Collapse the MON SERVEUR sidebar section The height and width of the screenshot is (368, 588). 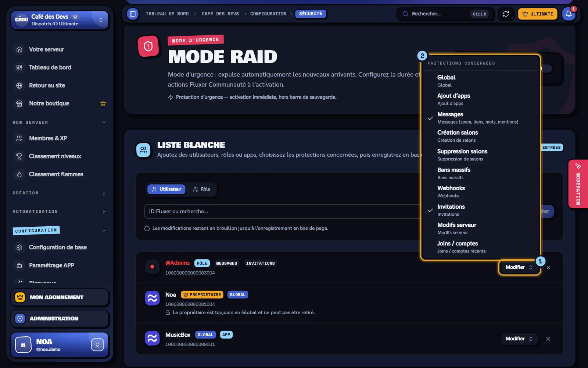pyautogui.click(x=59, y=122)
